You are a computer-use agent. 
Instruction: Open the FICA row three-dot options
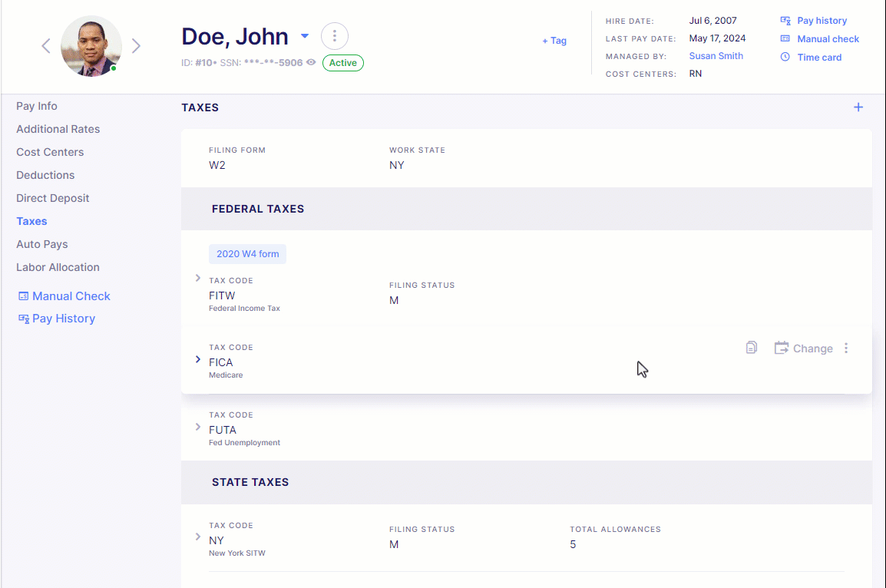tap(846, 348)
